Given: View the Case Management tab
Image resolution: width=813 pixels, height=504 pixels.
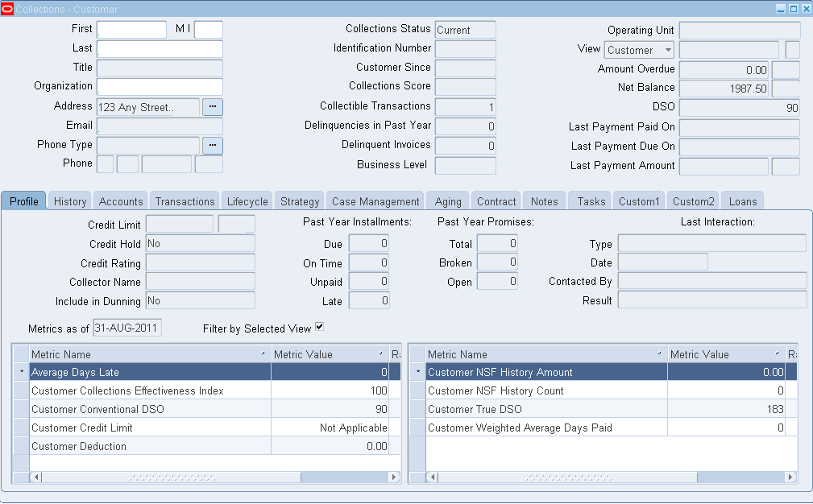Looking at the screenshot, I should (376, 200).
